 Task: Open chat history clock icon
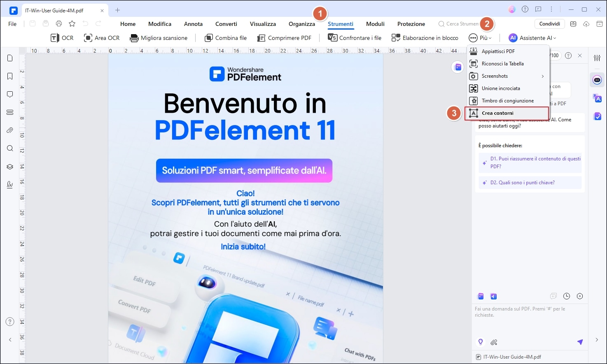tap(567, 296)
